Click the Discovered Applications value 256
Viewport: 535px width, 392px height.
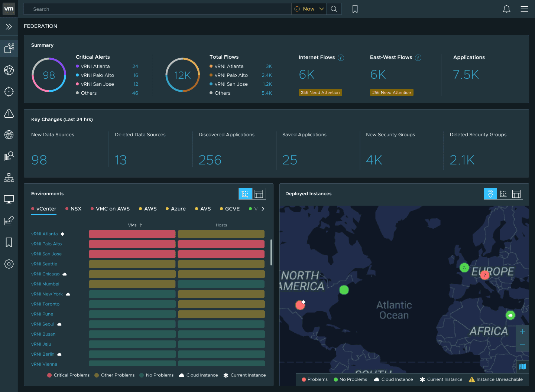[x=210, y=160]
